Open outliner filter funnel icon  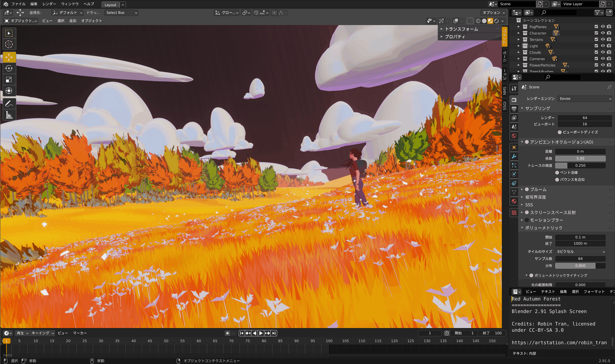(x=599, y=12)
